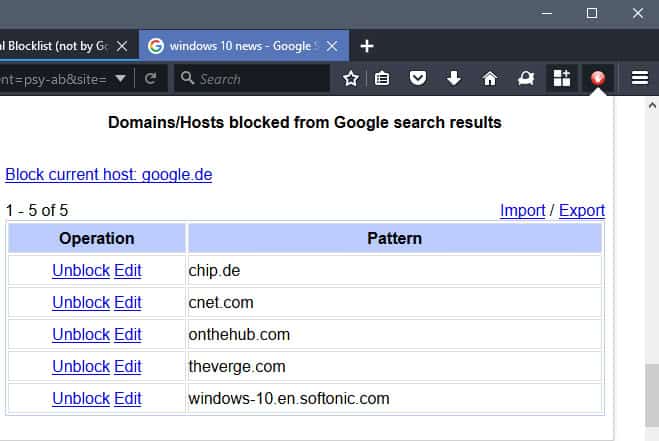Viewport: 659px width, 441px height.
Task: Click the magnifier icon in search box
Action: pyautogui.click(x=187, y=78)
